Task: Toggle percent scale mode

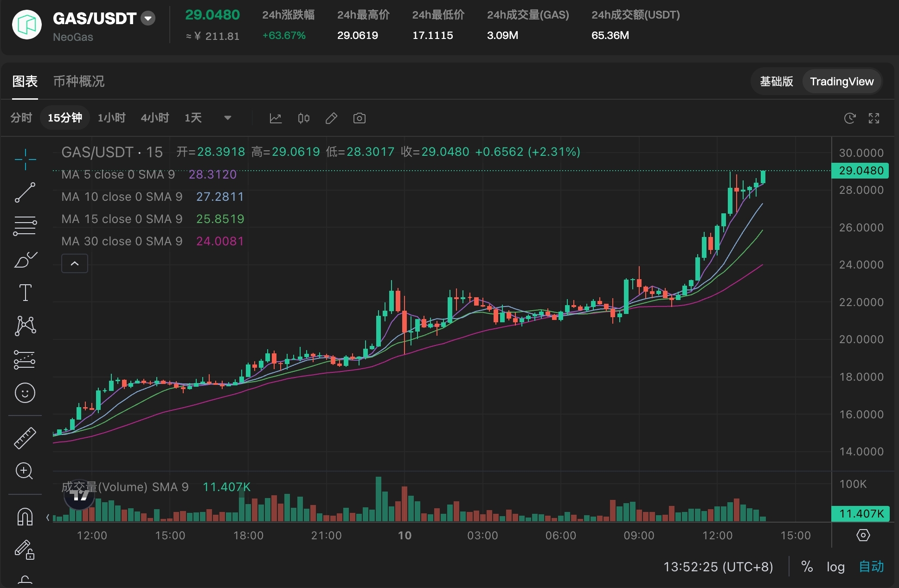Action: (807, 567)
